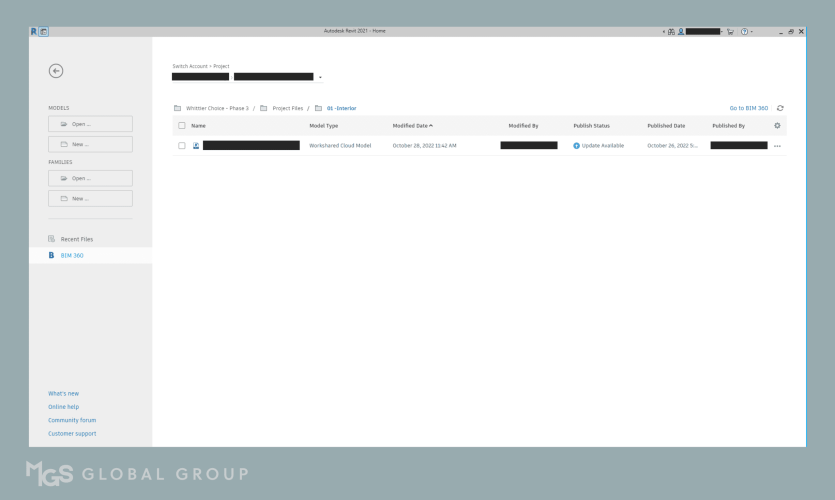Open column settings gear icon
835x500 pixels.
[778, 126]
